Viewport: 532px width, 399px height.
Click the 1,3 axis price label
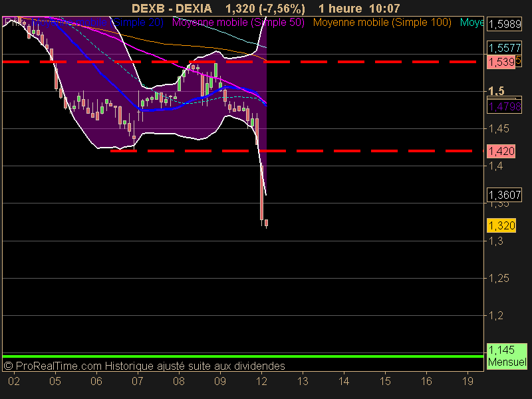click(495, 241)
